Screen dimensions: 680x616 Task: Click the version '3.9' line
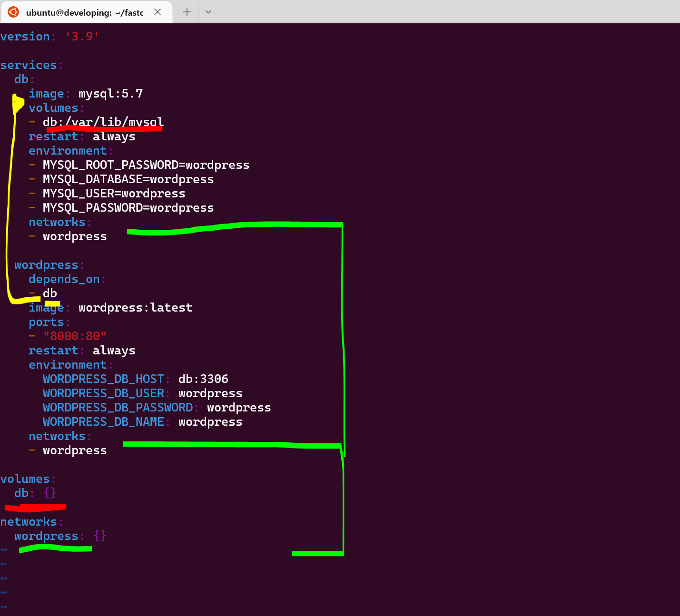[49, 37]
